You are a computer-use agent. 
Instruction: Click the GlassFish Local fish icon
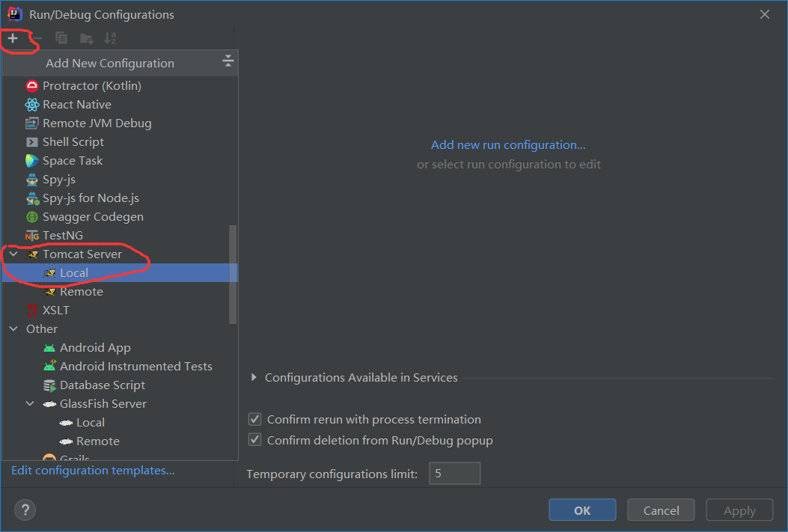(66, 423)
